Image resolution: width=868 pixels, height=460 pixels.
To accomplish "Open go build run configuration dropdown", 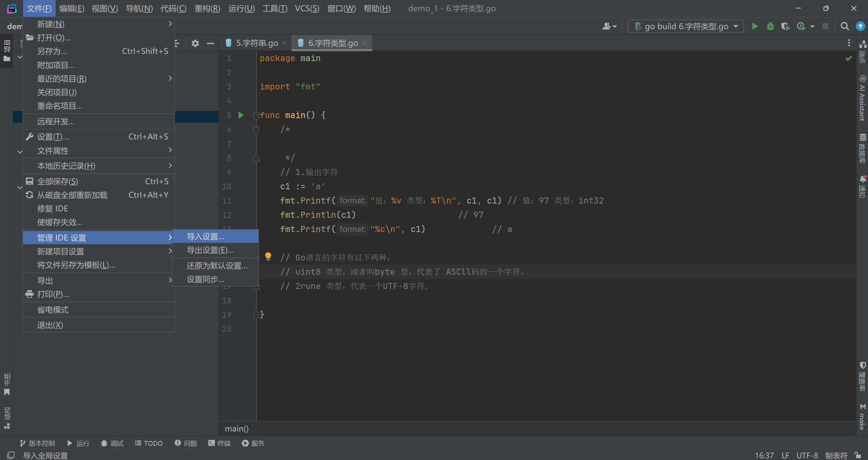I will [686, 26].
